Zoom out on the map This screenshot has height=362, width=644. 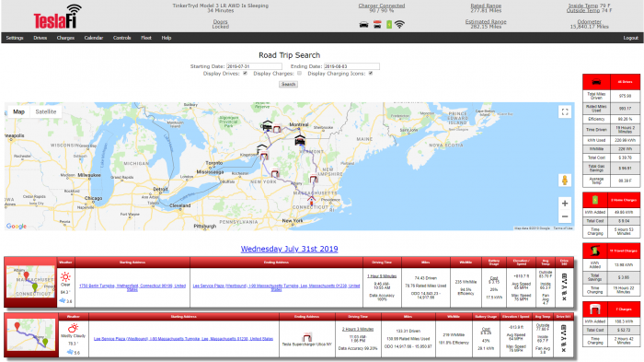[x=565, y=216]
